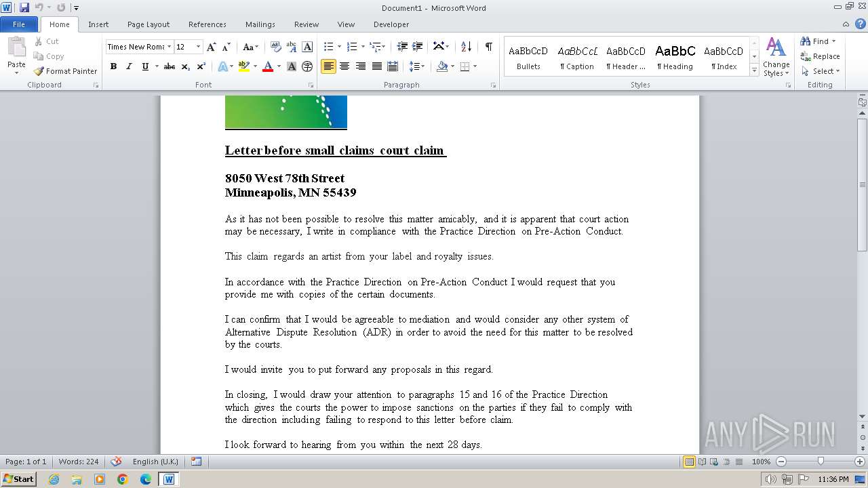Open the Windows Start button
The height and width of the screenshot is (488, 868).
(x=19, y=479)
